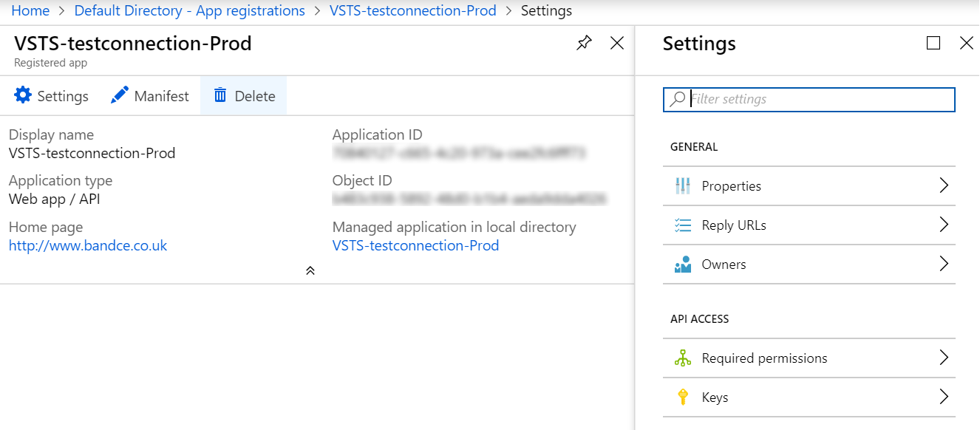Click the 'Home page' label
Image resolution: width=980 pixels, height=430 pixels.
(46, 227)
